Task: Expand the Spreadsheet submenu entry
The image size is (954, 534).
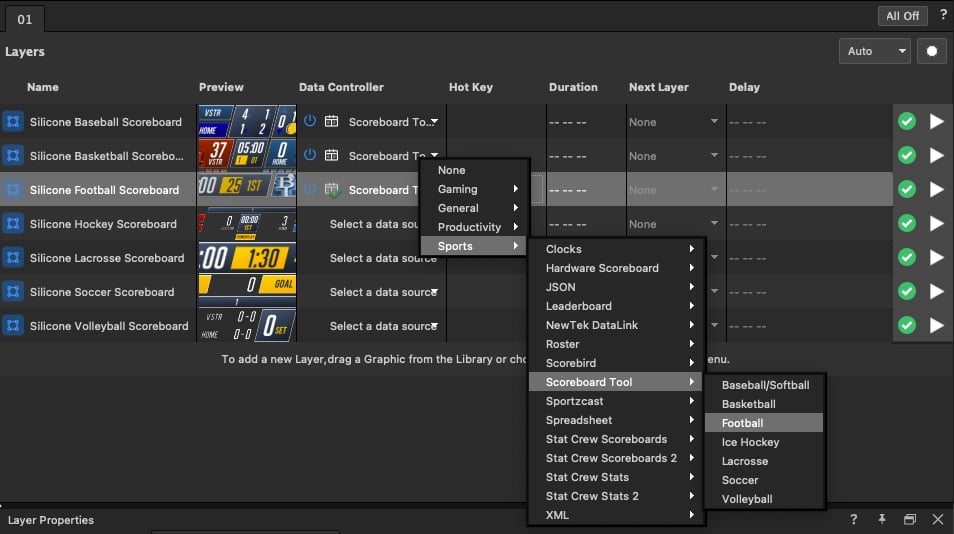Action: (x=616, y=420)
